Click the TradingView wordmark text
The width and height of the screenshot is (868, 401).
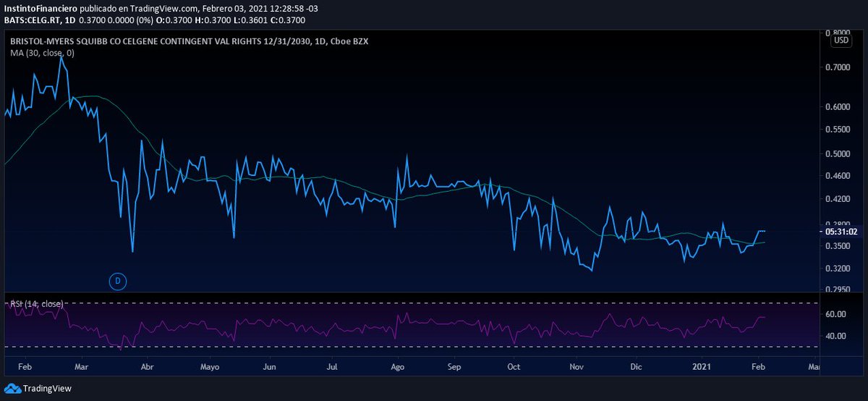[x=47, y=389]
